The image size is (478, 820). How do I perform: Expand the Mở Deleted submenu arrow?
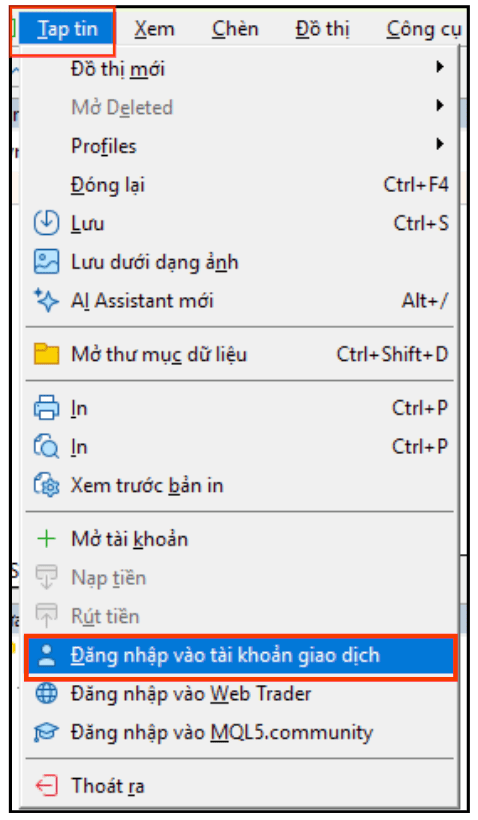(x=440, y=106)
